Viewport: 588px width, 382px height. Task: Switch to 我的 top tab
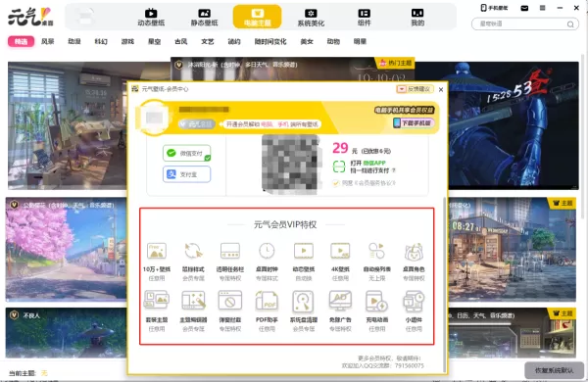(x=417, y=18)
